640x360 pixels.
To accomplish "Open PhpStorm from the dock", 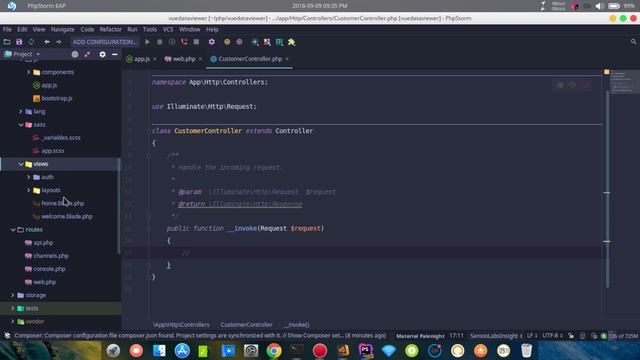I will pos(366,350).
